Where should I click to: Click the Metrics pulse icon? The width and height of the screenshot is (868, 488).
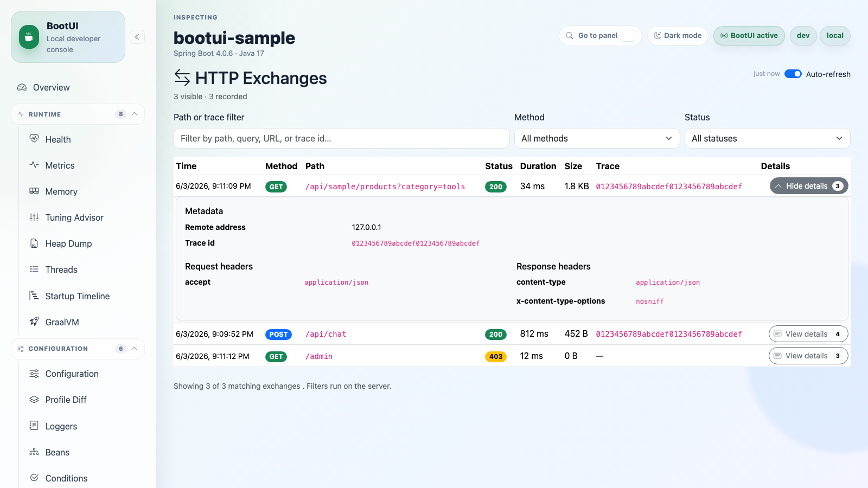click(x=34, y=165)
